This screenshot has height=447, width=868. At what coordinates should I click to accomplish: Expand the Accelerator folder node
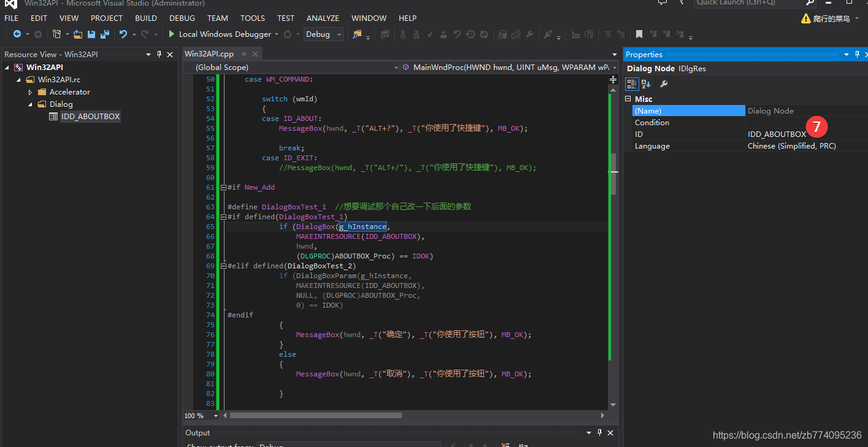[x=30, y=92]
